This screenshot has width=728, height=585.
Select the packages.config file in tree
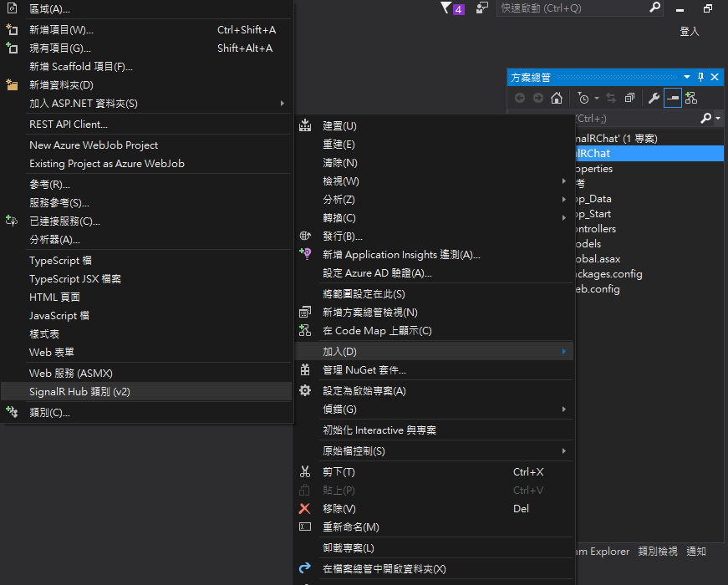pyautogui.click(x=608, y=274)
